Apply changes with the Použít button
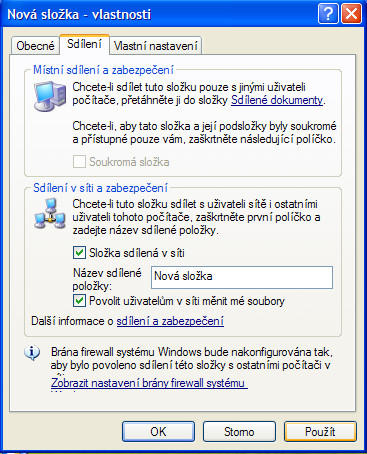The image size is (367, 454). point(320,432)
